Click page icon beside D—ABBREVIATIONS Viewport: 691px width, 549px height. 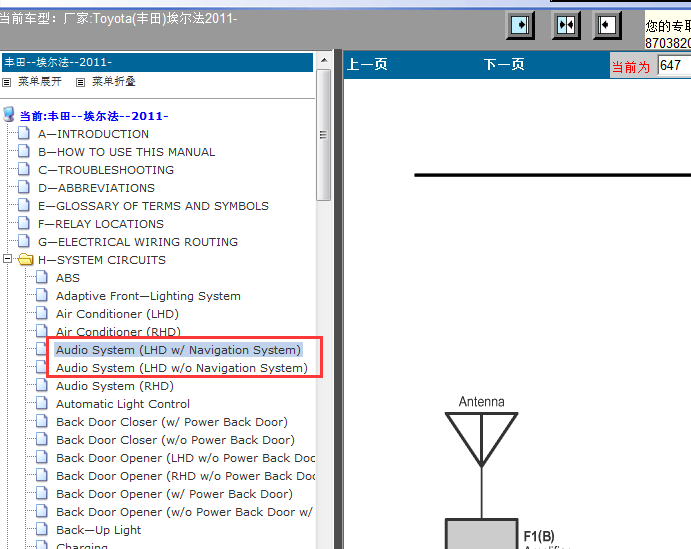pyautogui.click(x=24, y=187)
